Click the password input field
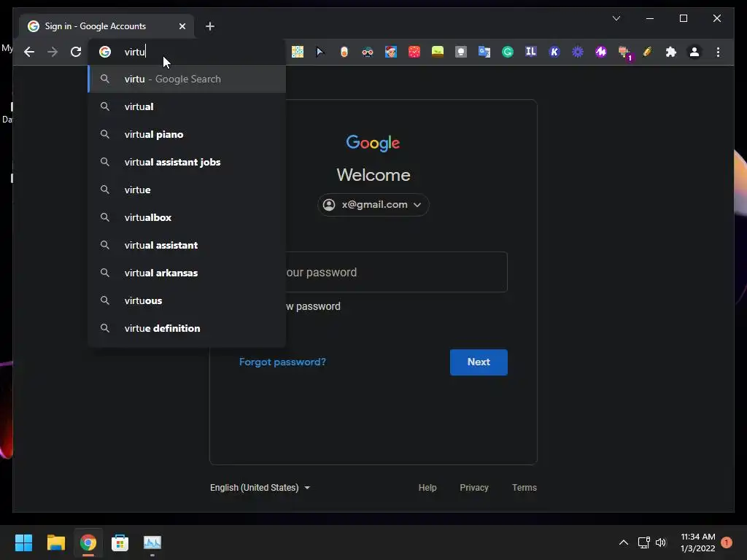 [x=373, y=272]
